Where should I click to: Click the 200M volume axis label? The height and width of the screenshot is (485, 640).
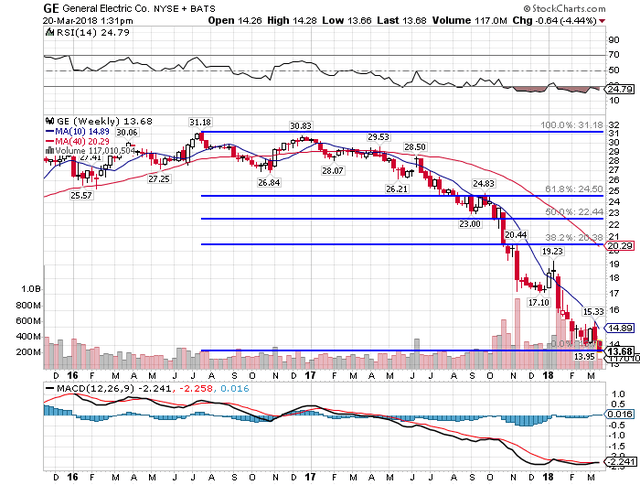click(29, 352)
